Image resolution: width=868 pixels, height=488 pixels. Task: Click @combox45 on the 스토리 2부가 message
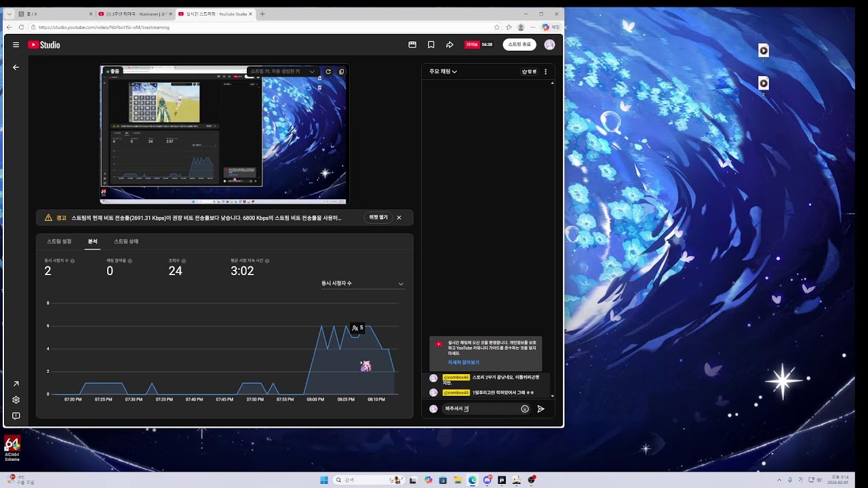pyautogui.click(x=456, y=378)
